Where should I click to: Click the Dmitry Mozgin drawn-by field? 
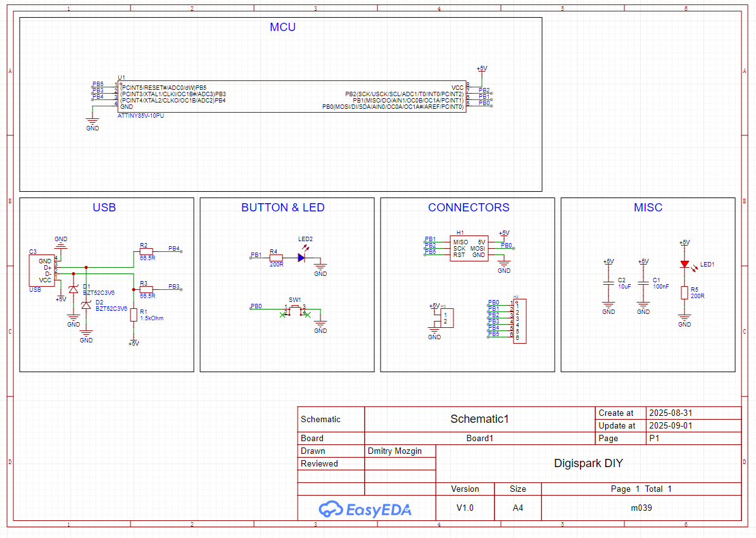pos(393,451)
